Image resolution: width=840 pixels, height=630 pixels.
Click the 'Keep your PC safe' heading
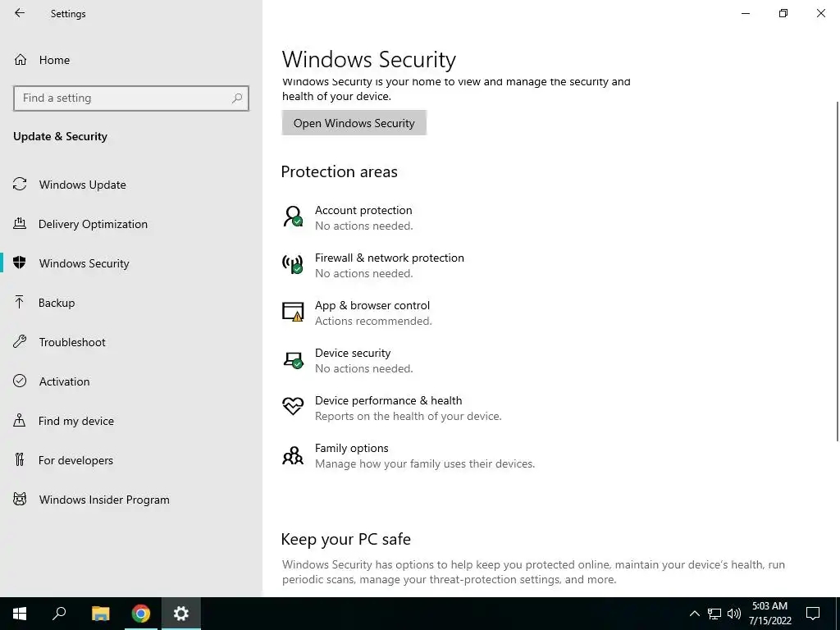click(x=345, y=539)
